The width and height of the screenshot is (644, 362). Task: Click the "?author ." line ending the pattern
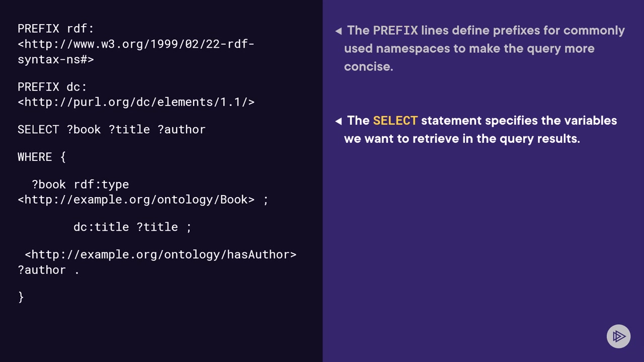click(48, 270)
